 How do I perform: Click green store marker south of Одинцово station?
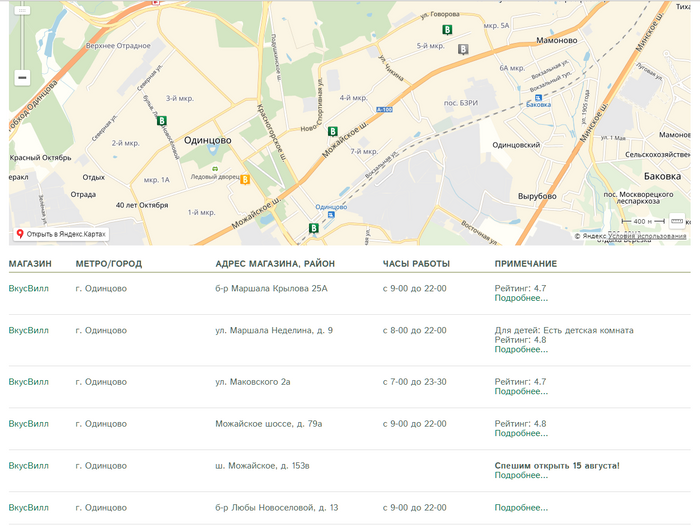[314, 228]
